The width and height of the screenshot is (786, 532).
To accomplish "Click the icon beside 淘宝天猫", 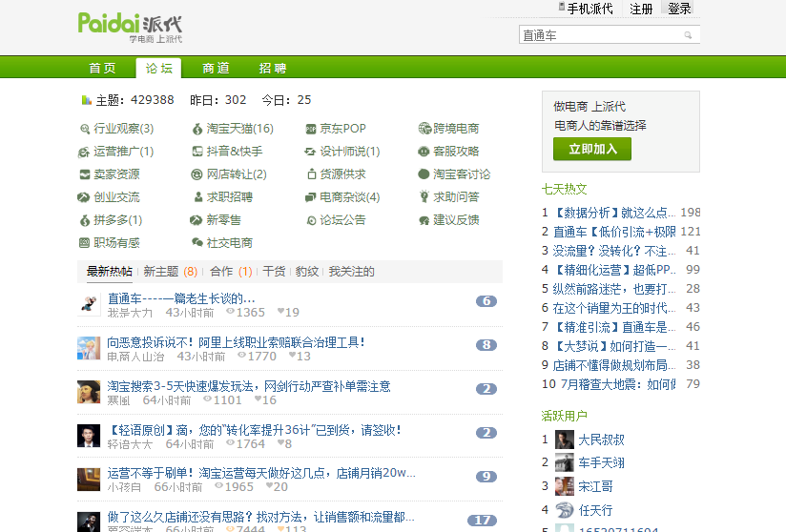I will click(197, 129).
